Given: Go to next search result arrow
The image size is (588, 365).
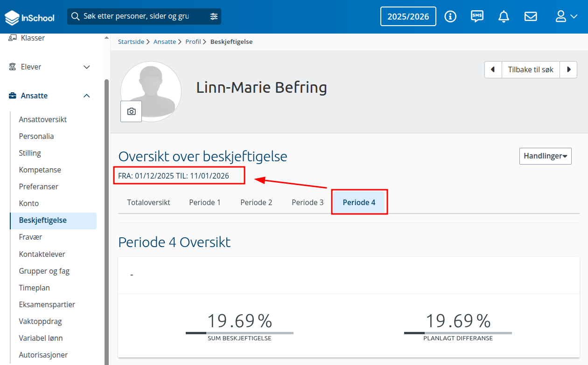Looking at the screenshot, I should (568, 69).
